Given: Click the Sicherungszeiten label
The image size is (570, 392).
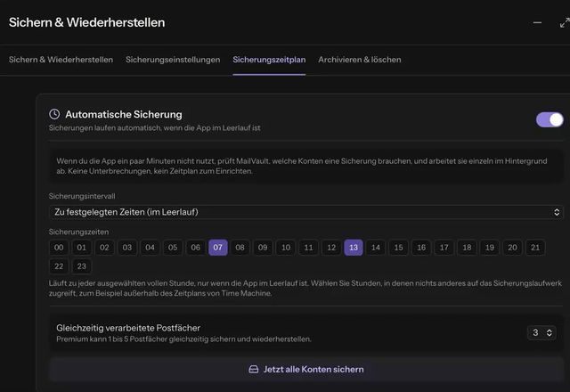Looking at the screenshot, I should [x=78, y=232].
